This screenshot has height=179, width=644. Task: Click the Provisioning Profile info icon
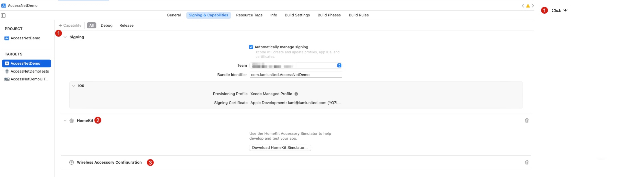(296, 94)
